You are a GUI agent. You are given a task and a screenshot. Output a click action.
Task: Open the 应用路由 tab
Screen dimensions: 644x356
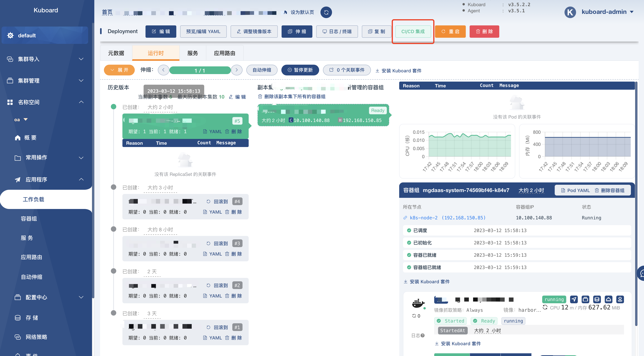click(224, 53)
